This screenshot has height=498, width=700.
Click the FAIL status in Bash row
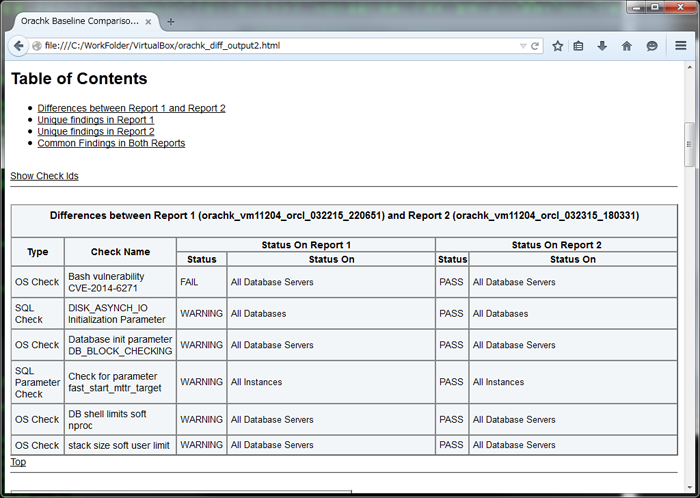189,282
